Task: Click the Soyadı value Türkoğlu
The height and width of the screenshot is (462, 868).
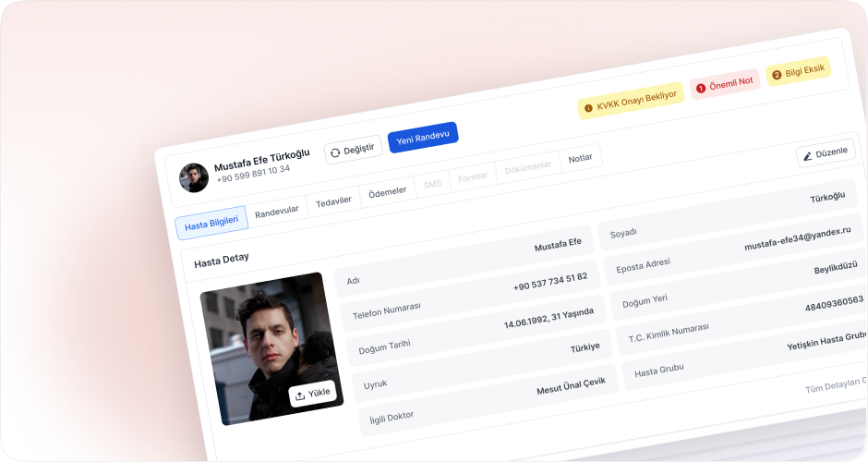Action: coord(827,197)
